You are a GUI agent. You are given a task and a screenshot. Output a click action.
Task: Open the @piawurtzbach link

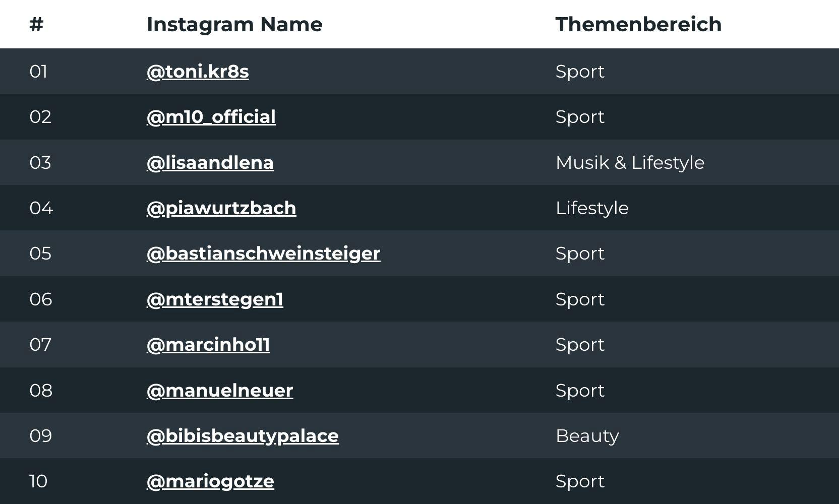click(221, 208)
